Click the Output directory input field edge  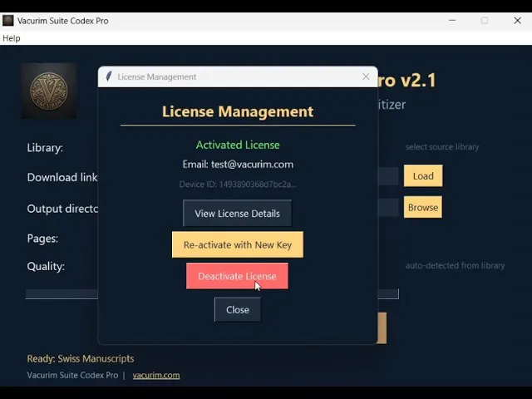point(388,207)
